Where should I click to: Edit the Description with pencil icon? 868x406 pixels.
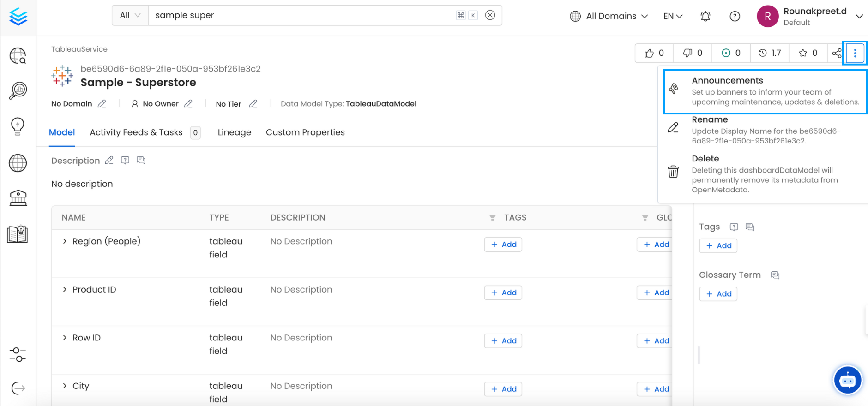pyautogui.click(x=109, y=160)
